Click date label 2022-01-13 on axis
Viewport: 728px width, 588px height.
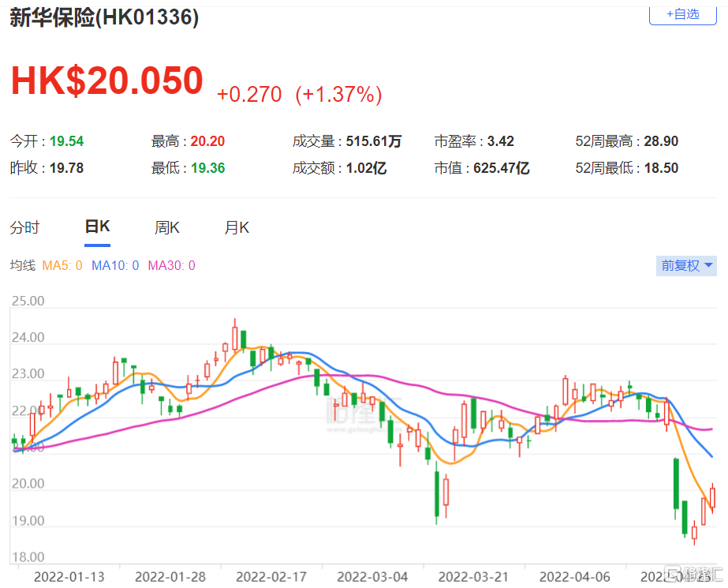click(x=69, y=577)
